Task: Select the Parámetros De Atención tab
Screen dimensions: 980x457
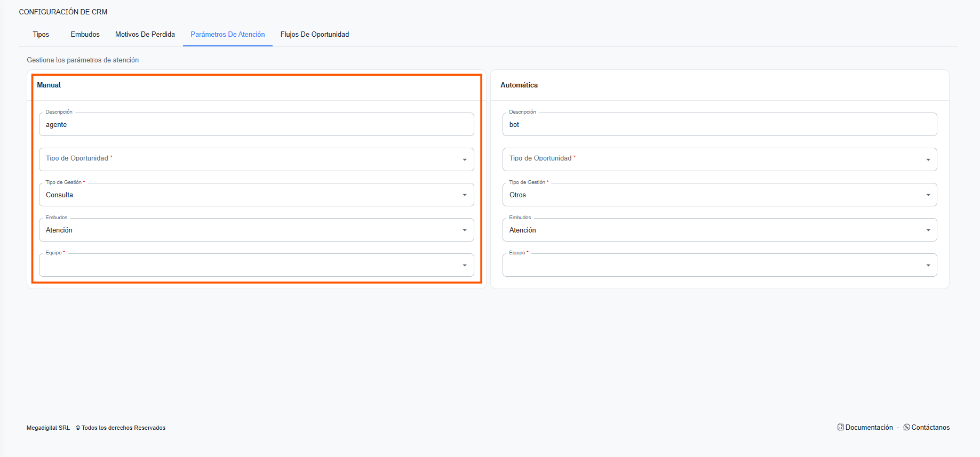Action: click(228, 35)
